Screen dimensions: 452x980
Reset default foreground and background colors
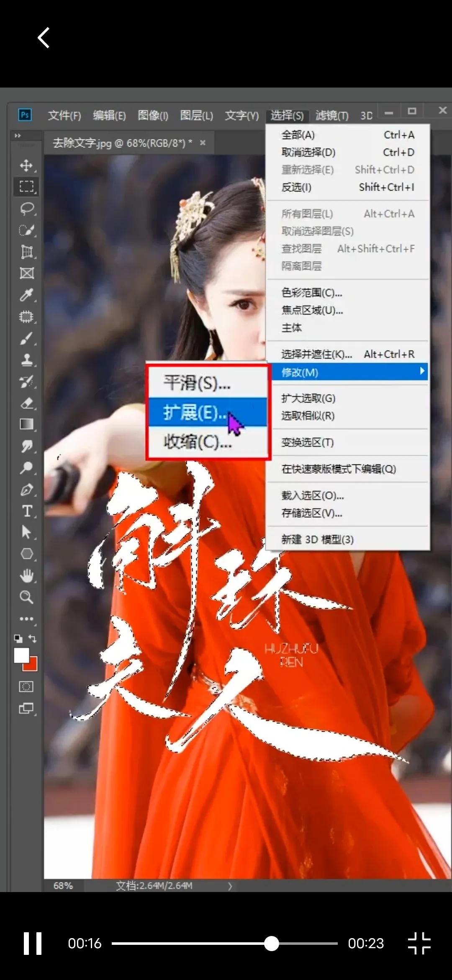[x=18, y=639]
